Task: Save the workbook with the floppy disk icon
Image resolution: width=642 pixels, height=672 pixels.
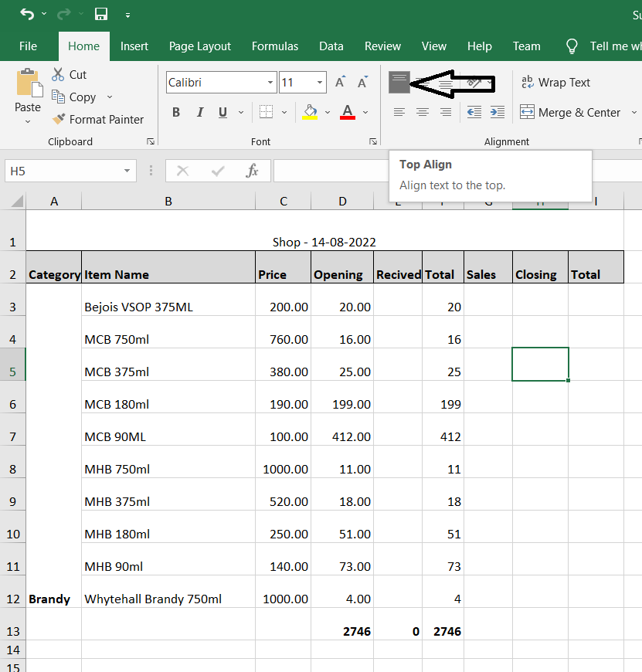Action: (x=101, y=14)
